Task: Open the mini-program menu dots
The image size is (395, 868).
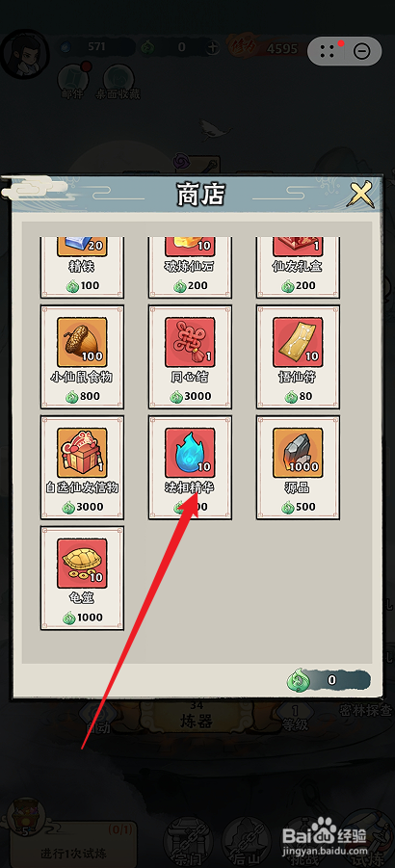Action: pyautogui.click(x=327, y=51)
